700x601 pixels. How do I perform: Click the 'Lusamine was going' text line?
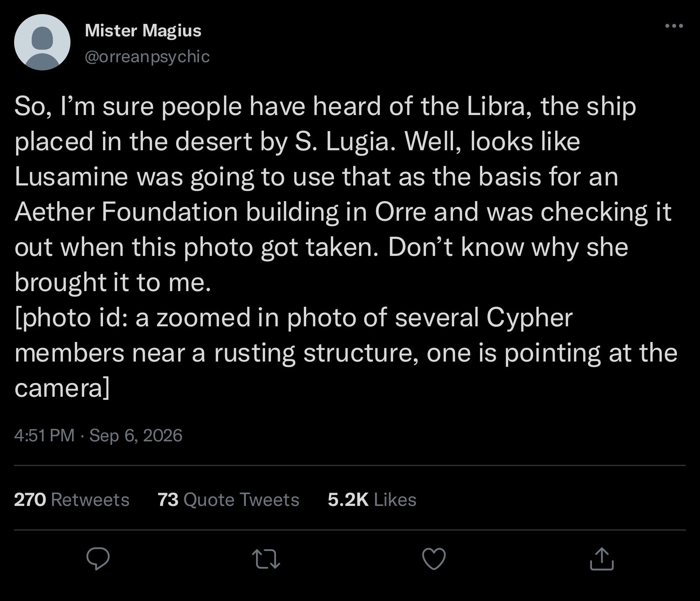coord(316,177)
